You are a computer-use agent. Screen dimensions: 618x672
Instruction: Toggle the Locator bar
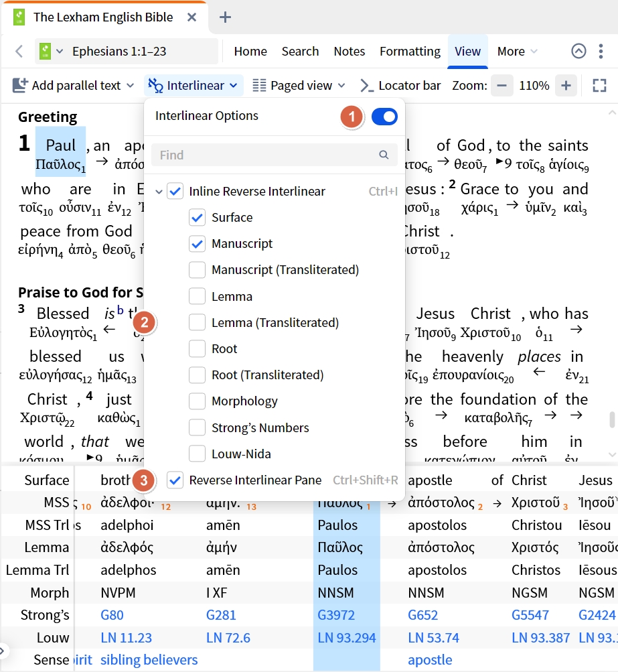400,85
